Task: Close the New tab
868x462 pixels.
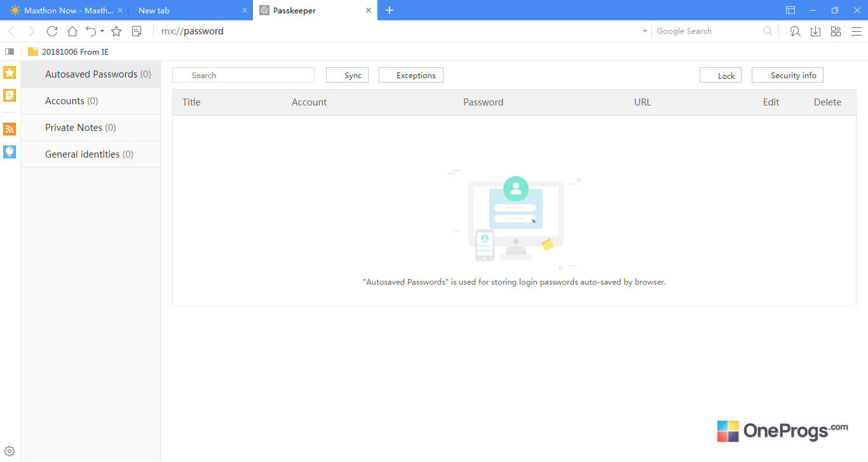Action: [x=245, y=10]
